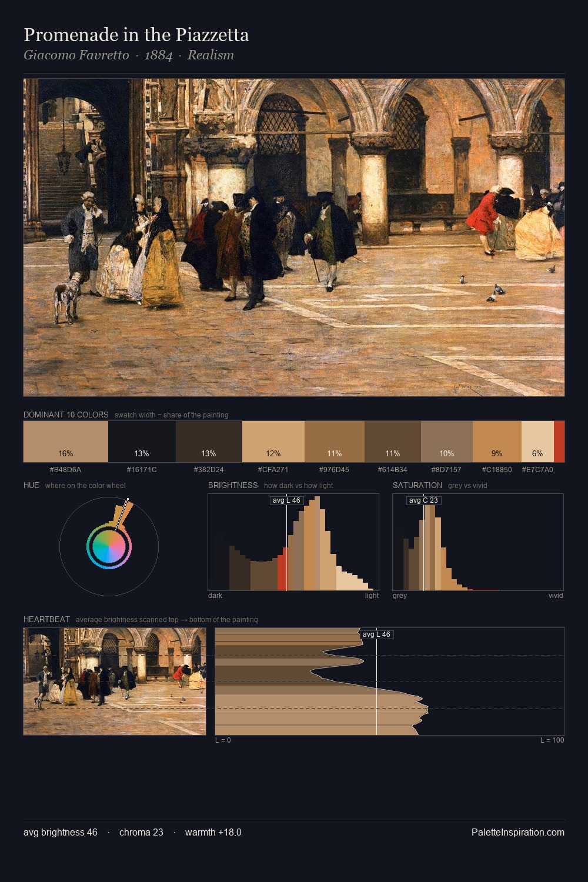Click artist name 'Giacomo Favretto'
The image size is (588, 882).
point(76,55)
